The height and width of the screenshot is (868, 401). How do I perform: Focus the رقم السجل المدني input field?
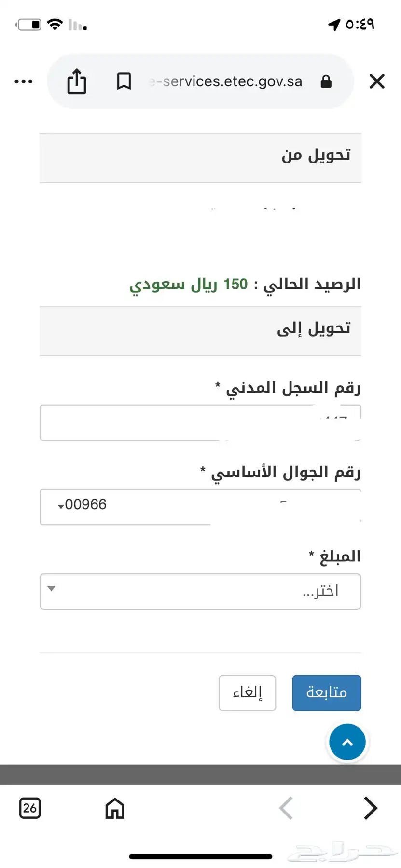click(200, 422)
